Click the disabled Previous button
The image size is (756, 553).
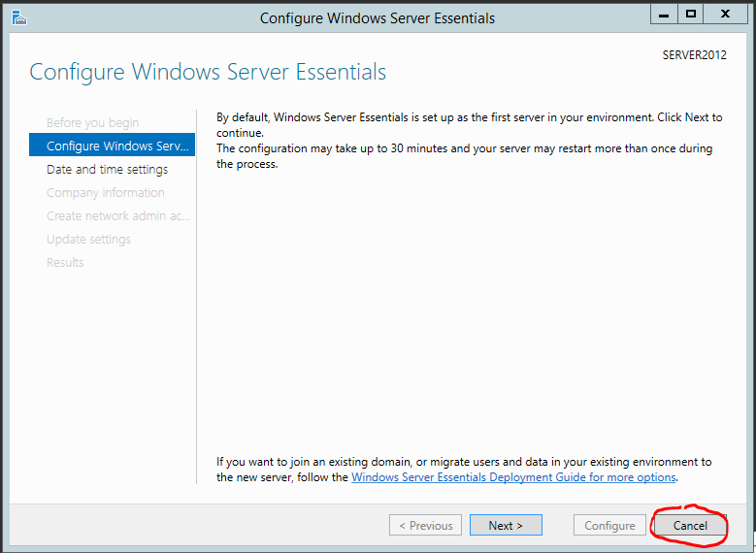(x=425, y=525)
